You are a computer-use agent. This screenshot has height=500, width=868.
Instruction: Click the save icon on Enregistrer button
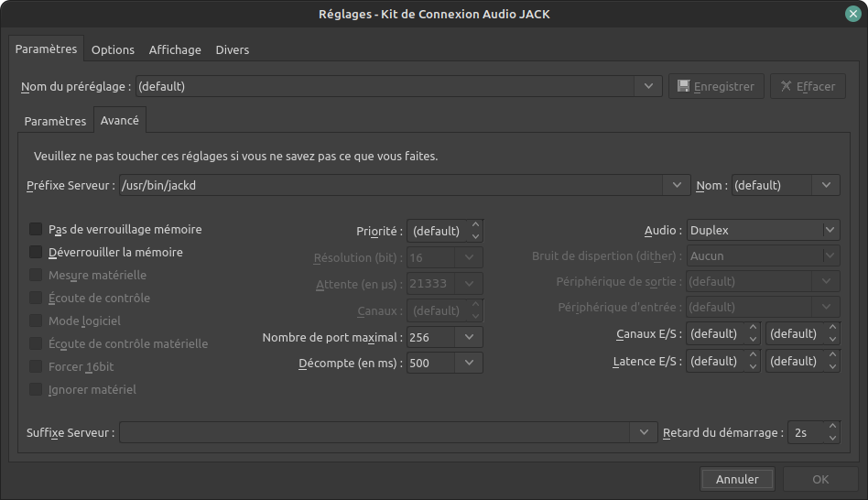(x=683, y=86)
